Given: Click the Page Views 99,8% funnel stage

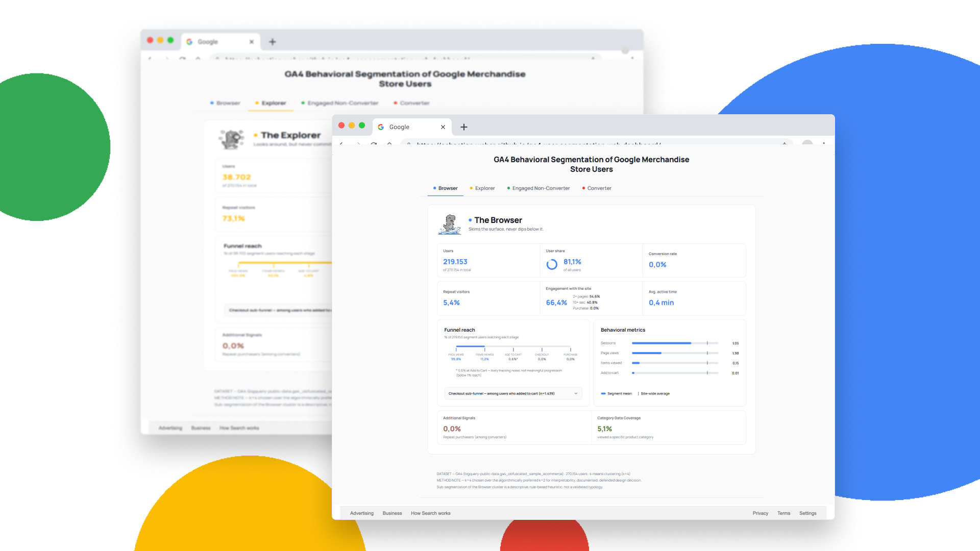Looking at the screenshot, I should click(x=456, y=357).
